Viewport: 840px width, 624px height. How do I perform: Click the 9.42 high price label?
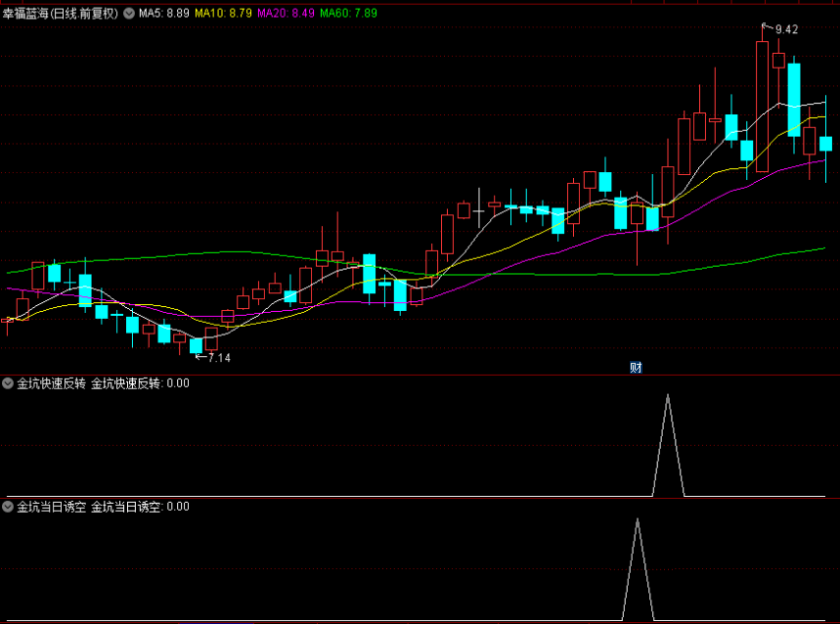(x=786, y=30)
